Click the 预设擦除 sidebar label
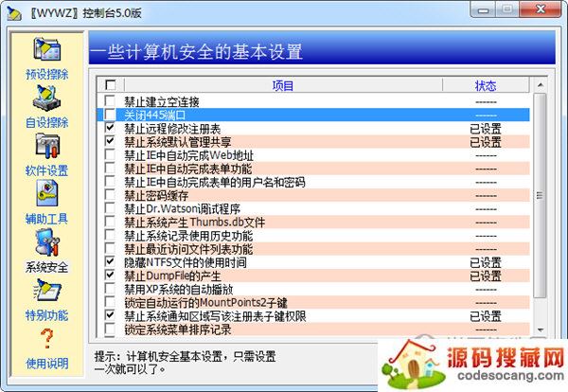This screenshot has width=568, height=392. click(47, 74)
